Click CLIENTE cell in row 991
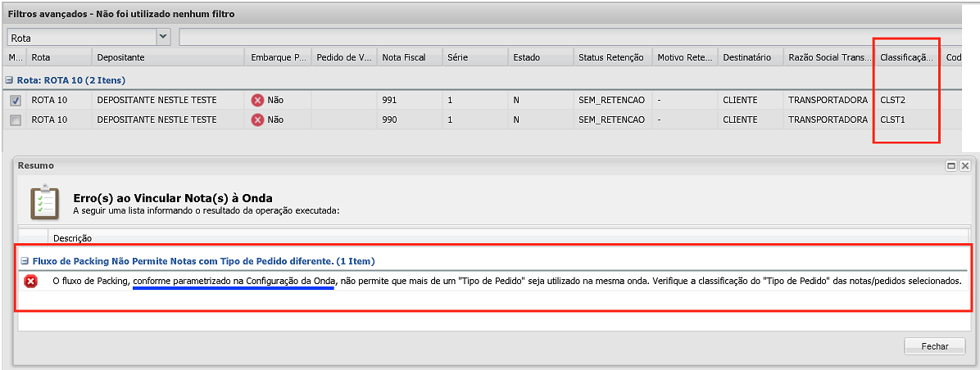This screenshot has width=980, height=370. click(751, 100)
